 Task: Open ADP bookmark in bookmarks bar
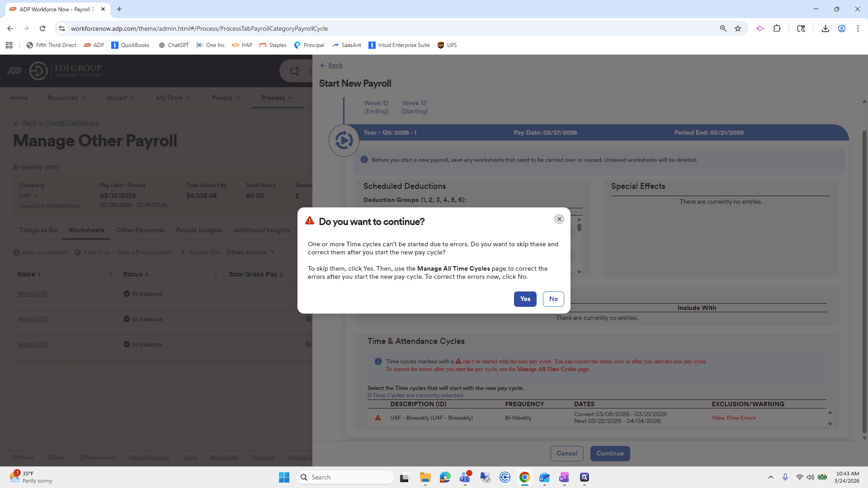(x=94, y=45)
